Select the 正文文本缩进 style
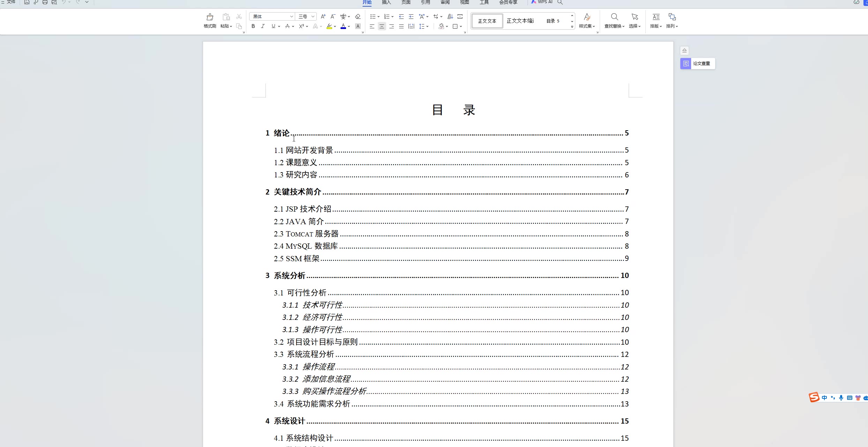 [x=520, y=21]
